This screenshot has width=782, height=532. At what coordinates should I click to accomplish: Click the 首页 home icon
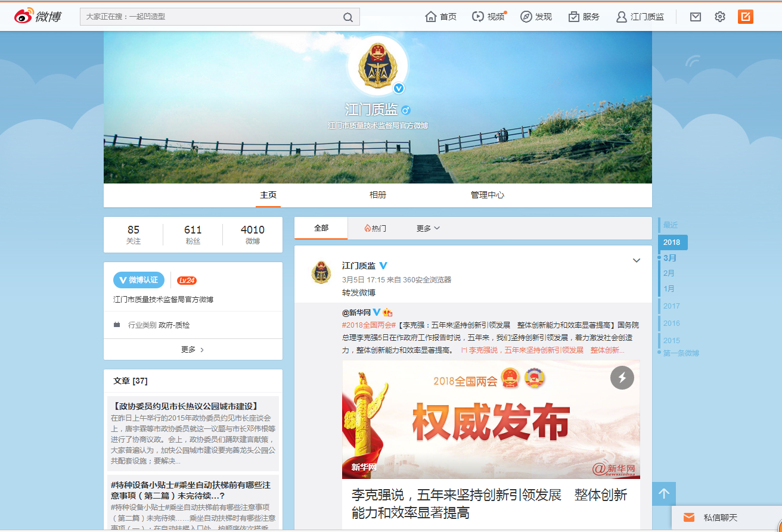point(440,17)
